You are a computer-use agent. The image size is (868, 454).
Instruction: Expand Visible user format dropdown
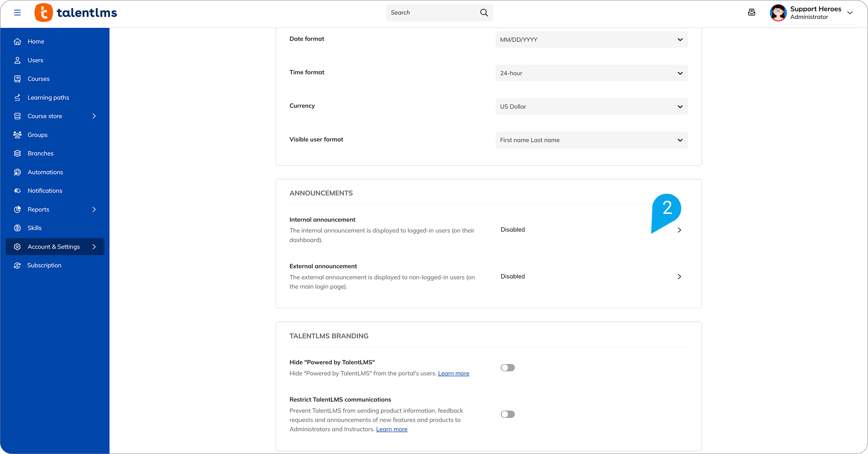pos(591,140)
